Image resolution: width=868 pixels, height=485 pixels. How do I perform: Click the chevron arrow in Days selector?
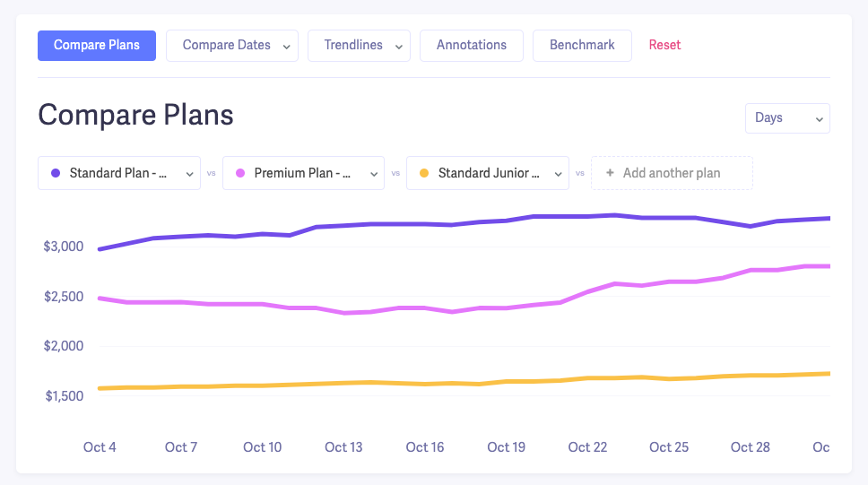point(819,119)
